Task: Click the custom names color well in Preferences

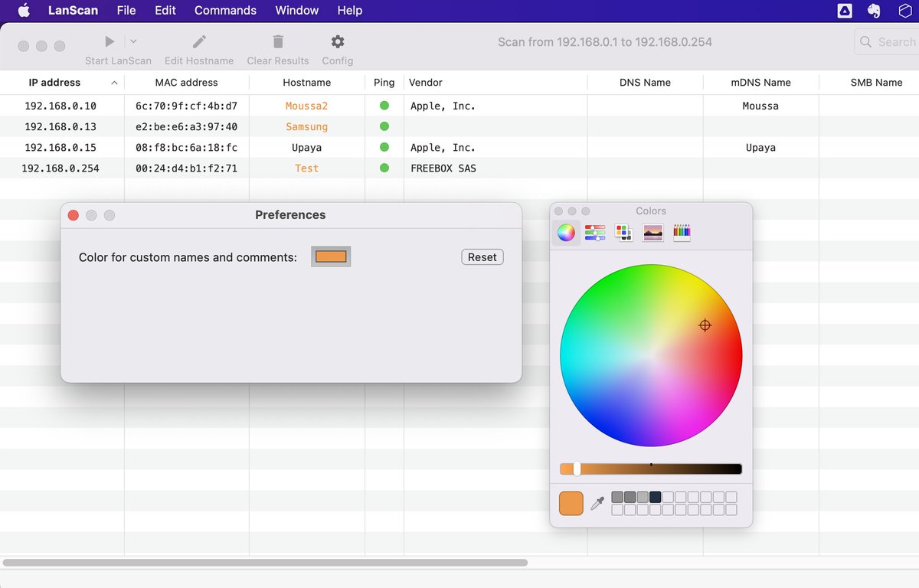Action: click(331, 257)
